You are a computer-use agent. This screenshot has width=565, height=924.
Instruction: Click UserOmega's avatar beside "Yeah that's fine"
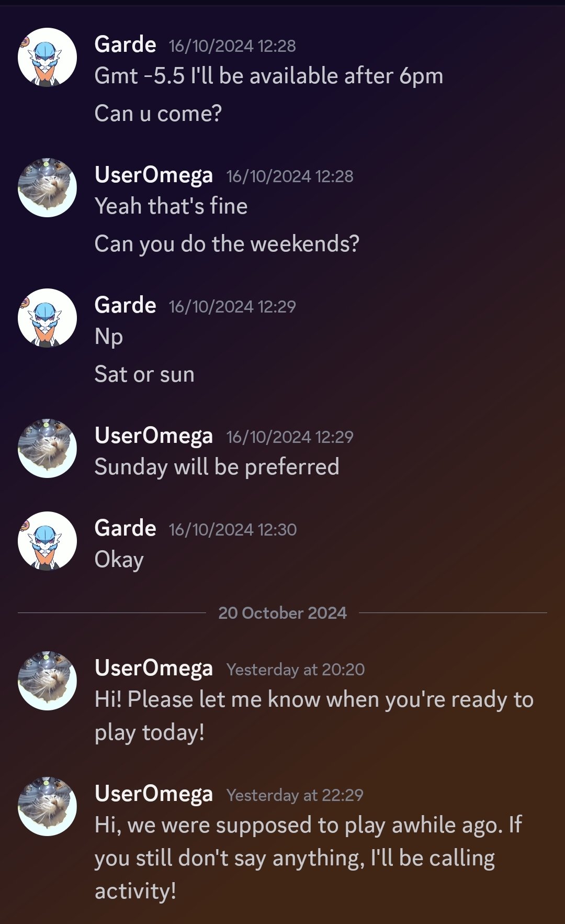pyautogui.click(x=47, y=184)
